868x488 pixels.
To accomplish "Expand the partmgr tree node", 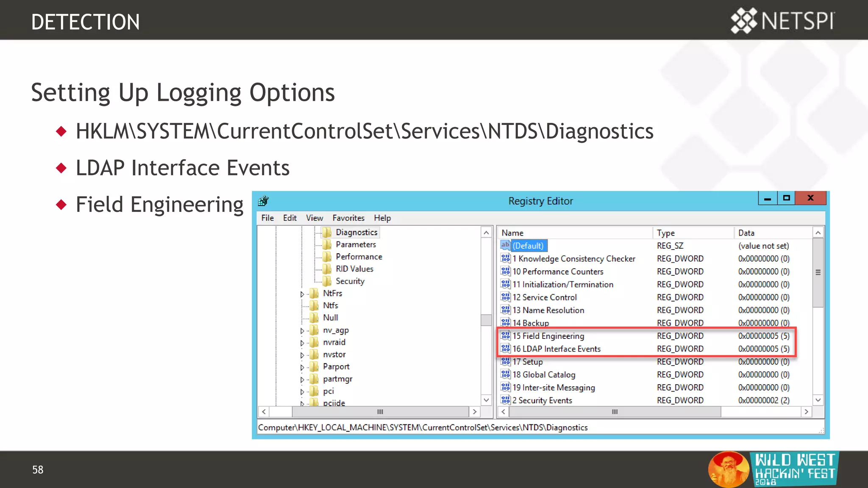I will (x=302, y=380).
